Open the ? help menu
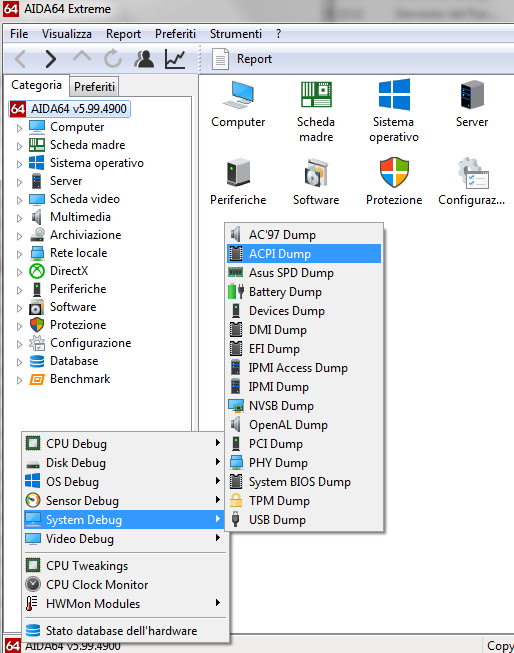 (x=279, y=34)
